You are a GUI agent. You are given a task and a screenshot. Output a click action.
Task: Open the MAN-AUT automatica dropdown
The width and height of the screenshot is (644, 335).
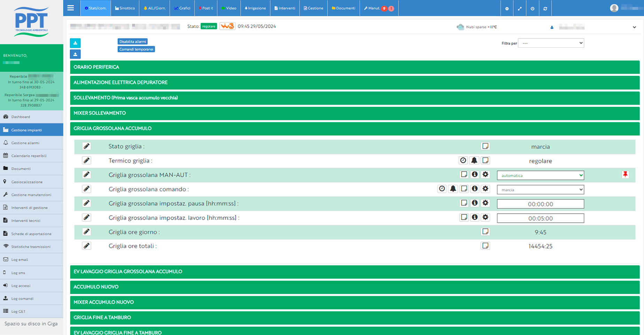(541, 175)
